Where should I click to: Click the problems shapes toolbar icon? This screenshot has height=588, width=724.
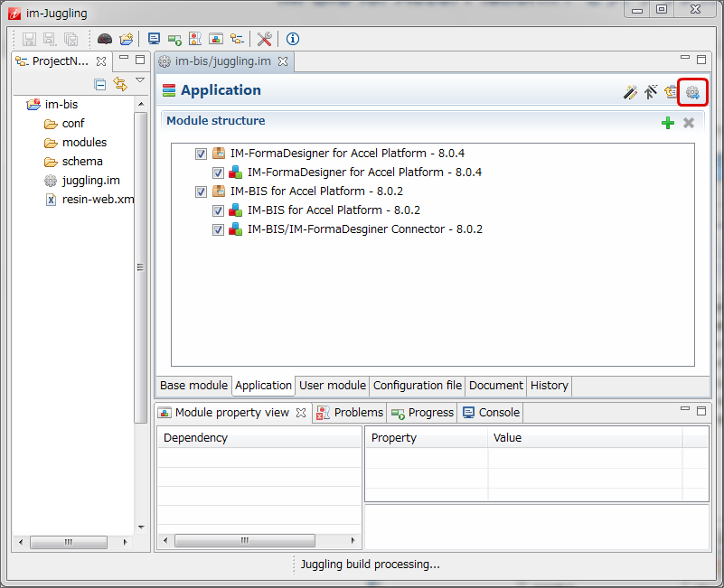[195, 39]
